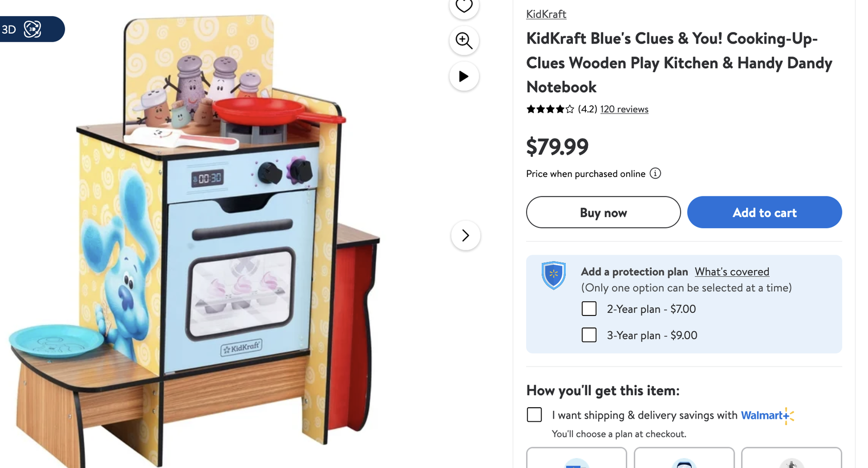The width and height of the screenshot is (868, 468).
Task: Add item to favorites with heart icon
Action: click(x=464, y=6)
